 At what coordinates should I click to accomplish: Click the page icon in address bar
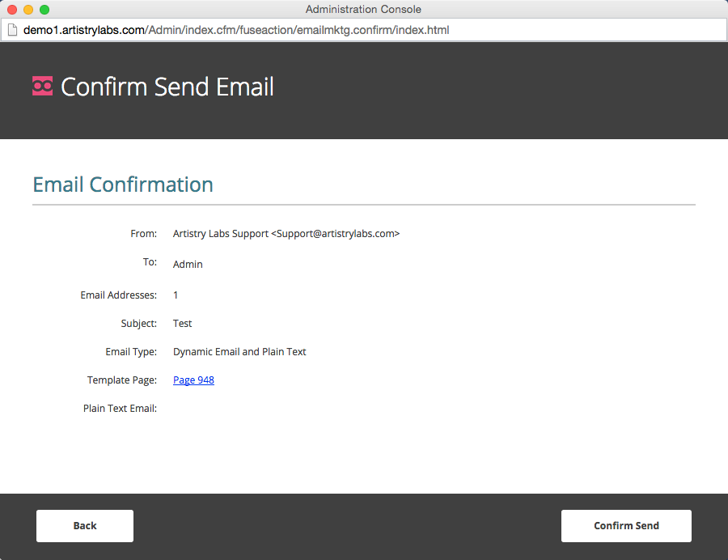[12, 30]
